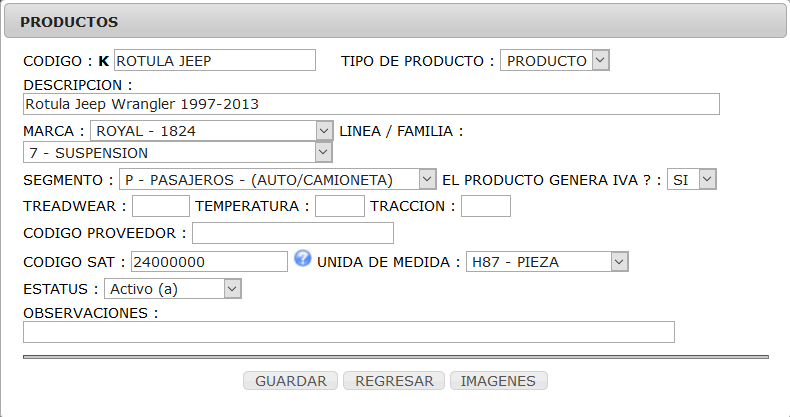Open the TIPO DE PRODUCTO dropdown
The width and height of the screenshot is (790, 417).
point(555,60)
